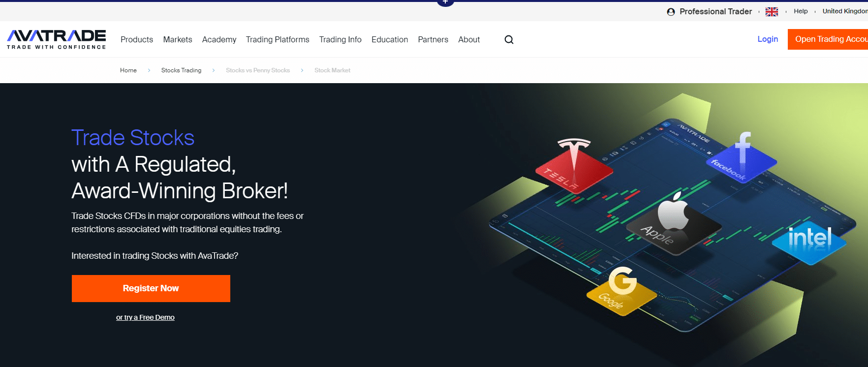The width and height of the screenshot is (868, 367).
Task: Click the Trade Stocks heading
Action: (133, 138)
